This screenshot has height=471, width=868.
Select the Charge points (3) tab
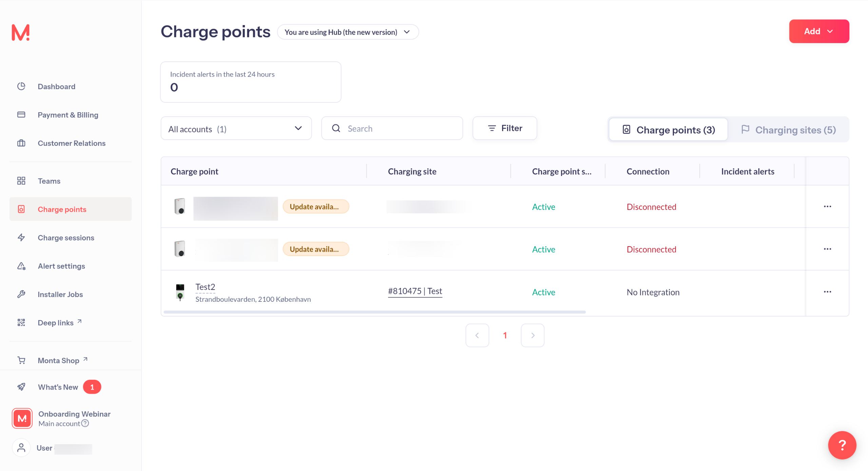point(668,130)
